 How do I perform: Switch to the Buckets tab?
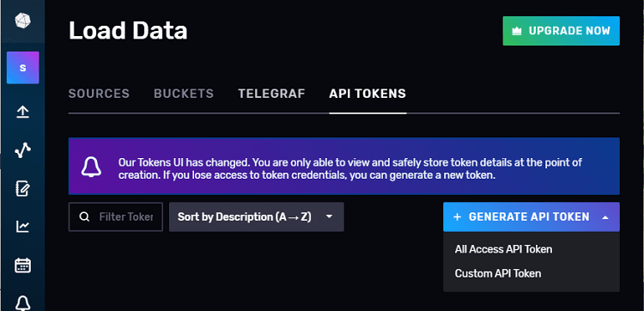(184, 94)
